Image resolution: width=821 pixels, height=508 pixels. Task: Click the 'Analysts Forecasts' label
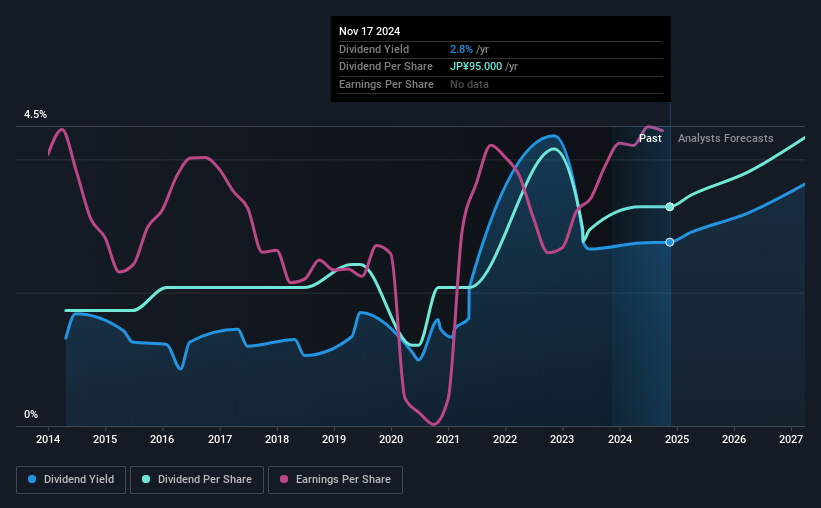[725, 138]
